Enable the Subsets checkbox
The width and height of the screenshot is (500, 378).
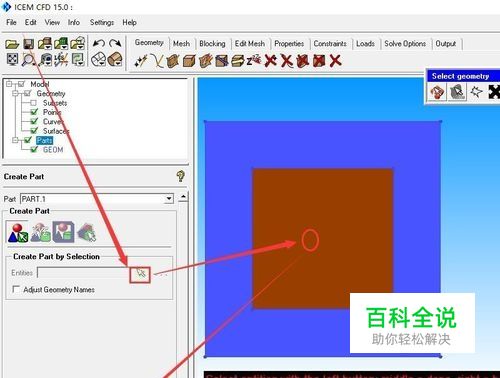click(x=34, y=103)
